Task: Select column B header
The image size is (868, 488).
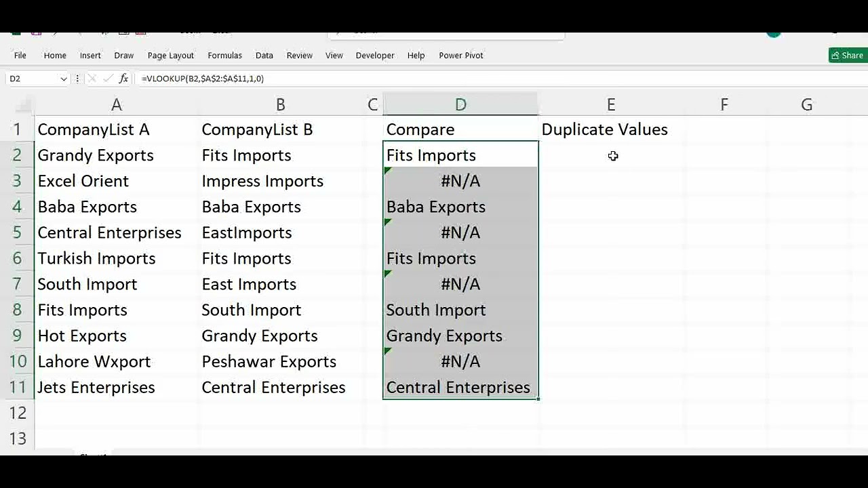Action: pyautogui.click(x=281, y=104)
